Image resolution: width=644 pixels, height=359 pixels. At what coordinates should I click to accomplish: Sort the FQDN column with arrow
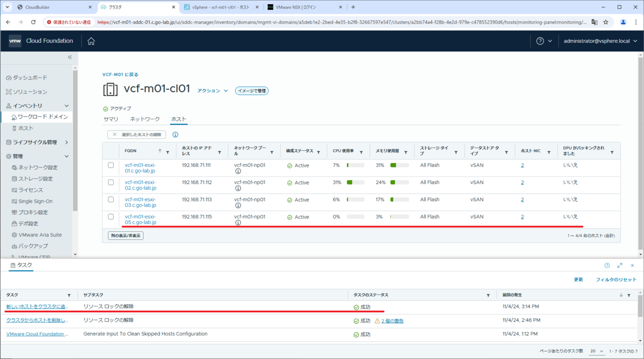point(160,152)
